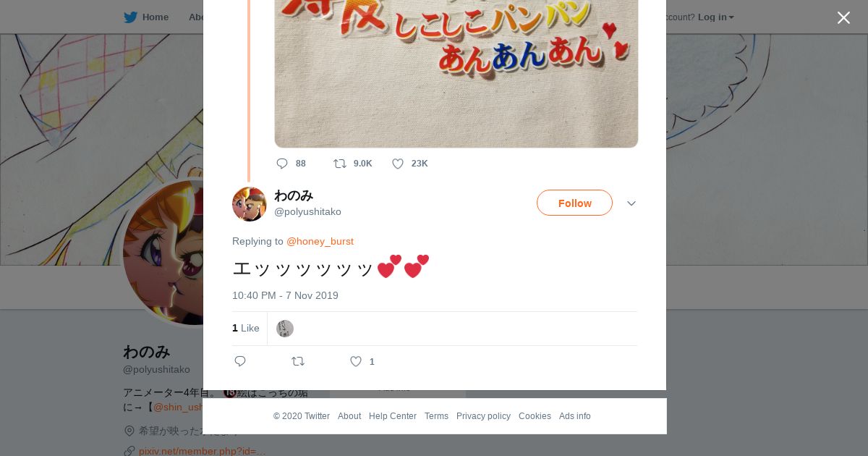Open Help Center footer link
This screenshot has width=868, height=456.
click(393, 416)
